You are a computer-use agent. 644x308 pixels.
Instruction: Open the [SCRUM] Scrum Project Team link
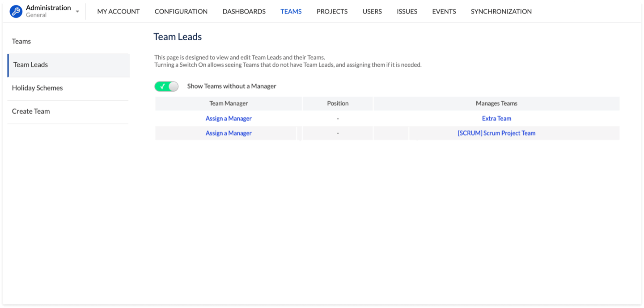[x=496, y=133]
